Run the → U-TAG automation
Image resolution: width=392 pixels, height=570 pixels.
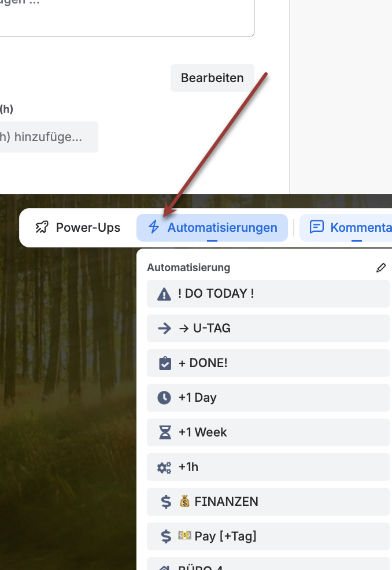click(x=268, y=328)
